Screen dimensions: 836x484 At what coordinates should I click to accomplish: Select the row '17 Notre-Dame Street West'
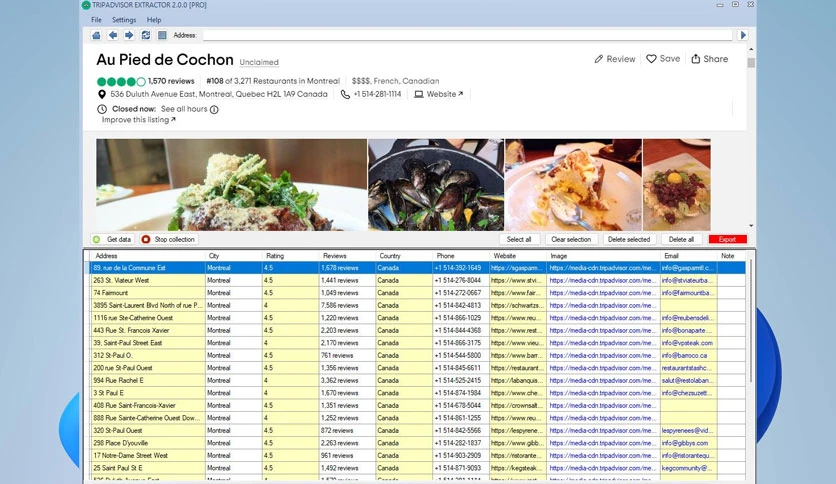[417, 456]
